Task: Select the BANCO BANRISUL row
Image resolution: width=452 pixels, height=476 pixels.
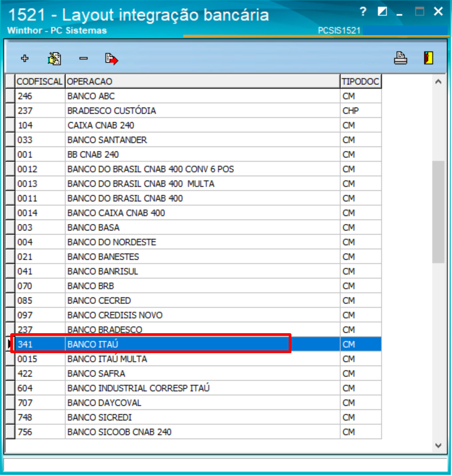Action: tap(193, 271)
